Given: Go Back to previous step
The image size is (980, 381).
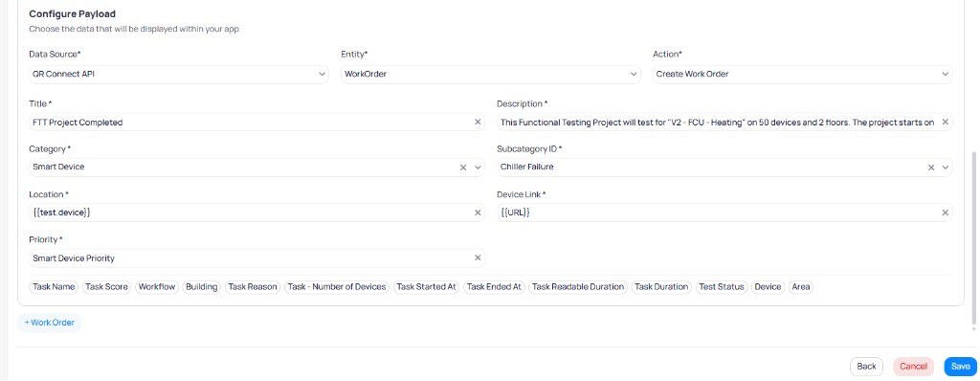Looking at the screenshot, I should pyautogui.click(x=866, y=367).
